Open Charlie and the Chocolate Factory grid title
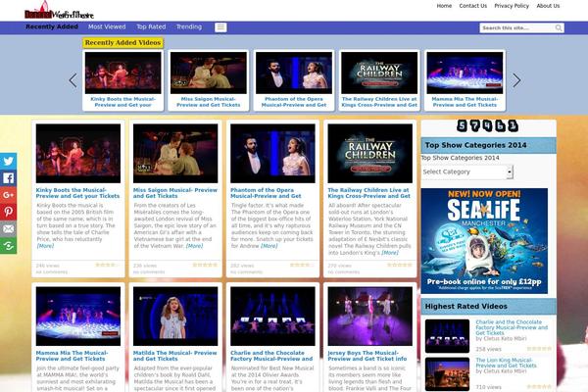Screen dimensions: 588x392 click(x=271, y=356)
